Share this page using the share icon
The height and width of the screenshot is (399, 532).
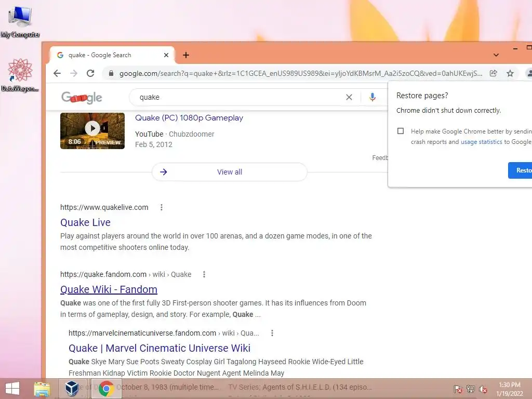pyautogui.click(x=494, y=73)
